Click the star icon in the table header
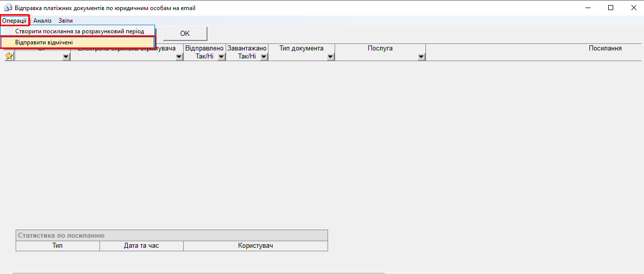 (9, 57)
